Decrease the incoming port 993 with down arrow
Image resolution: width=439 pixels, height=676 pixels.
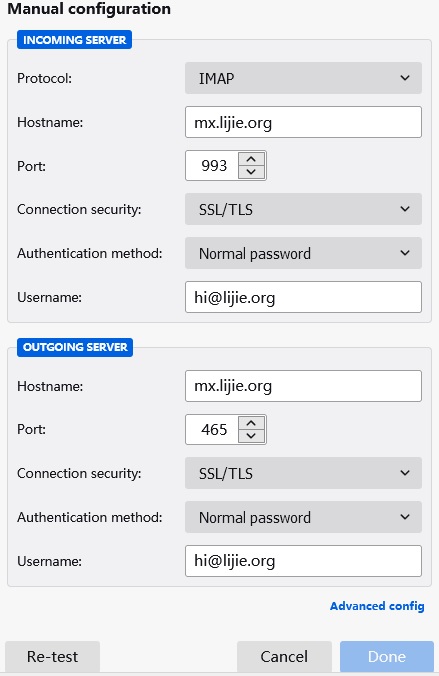pos(251,172)
